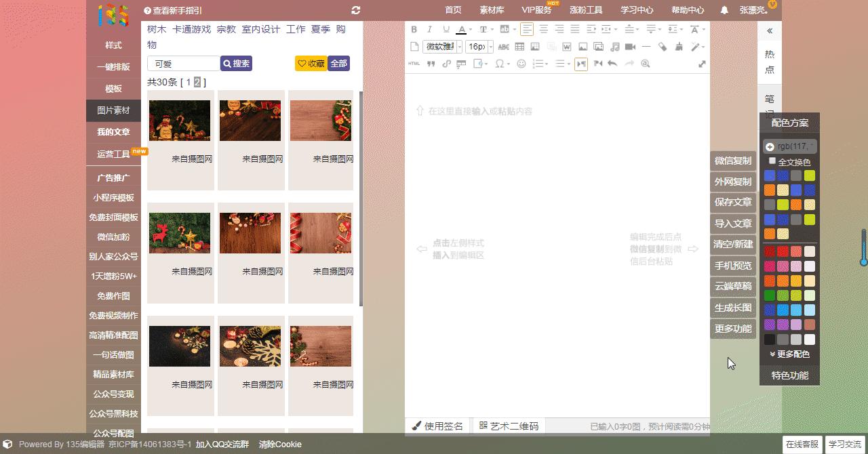Viewport: 868px width, 454px height.
Task: Open notifications via the bell icon
Action: (724, 9)
